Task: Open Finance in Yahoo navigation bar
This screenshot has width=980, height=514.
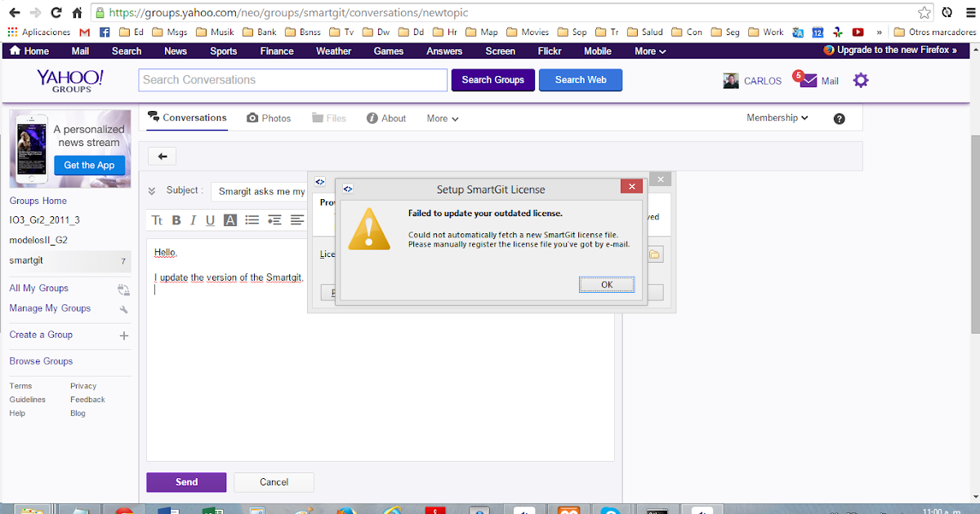Action: 277,51
